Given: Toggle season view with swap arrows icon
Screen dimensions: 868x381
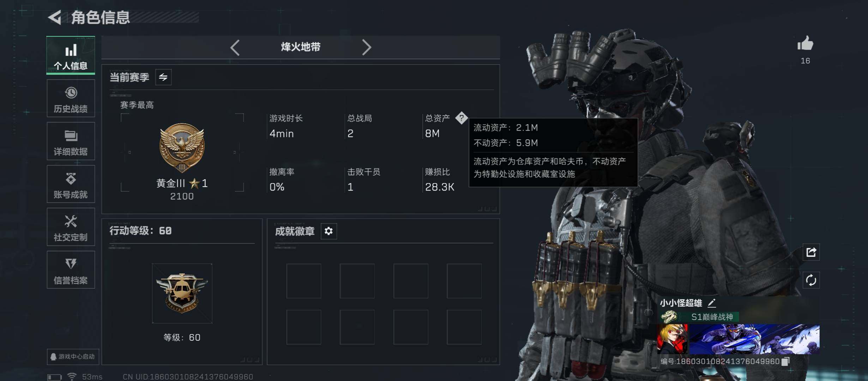Looking at the screenshot, I should (163, 77).
